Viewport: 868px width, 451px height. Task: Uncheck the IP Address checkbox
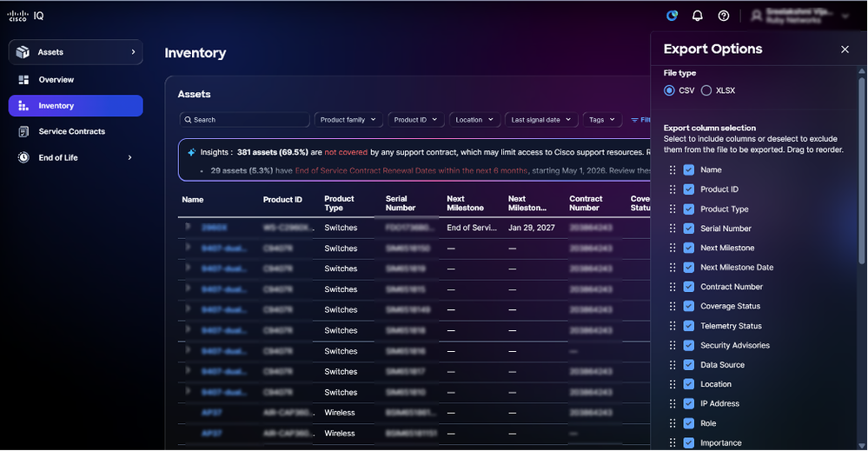click(689, 403)
